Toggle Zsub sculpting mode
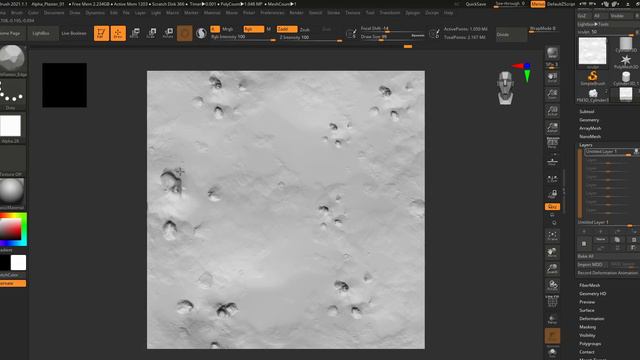 (x=304, y=29)
